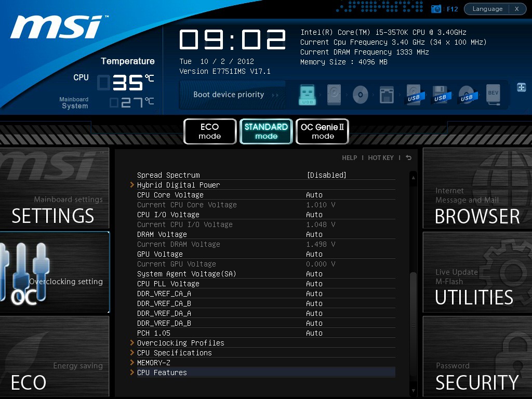Viewport: 532px width, 399px height.
Task: Click the F12 screenshot camera icon
Action: click(436, 9)
